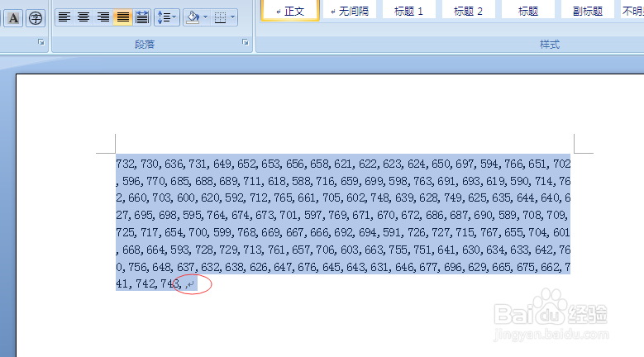Open the 段落 dialog launcher
The image size is (644, 357).
click(246, 42)
